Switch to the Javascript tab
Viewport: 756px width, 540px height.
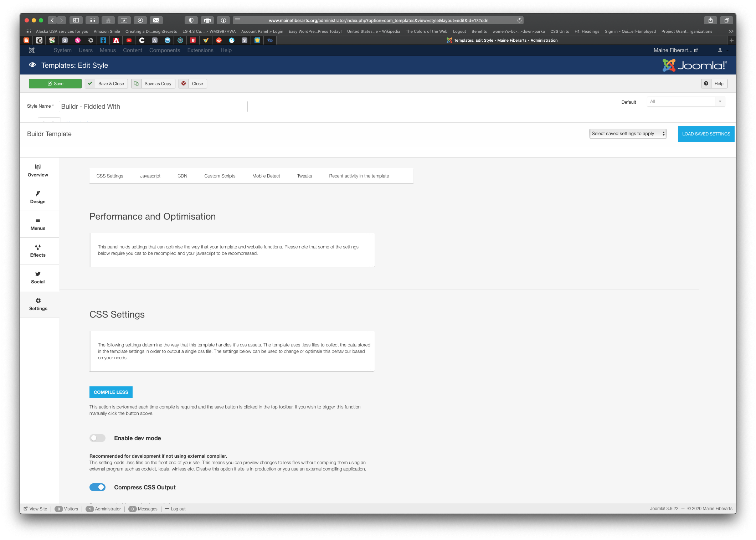(x=150, y=176)
